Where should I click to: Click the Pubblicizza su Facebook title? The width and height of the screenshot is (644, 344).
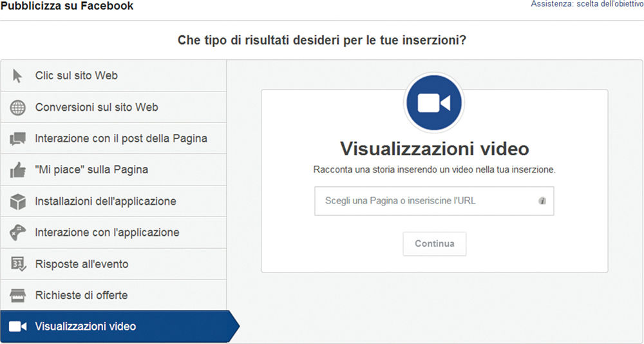click(67, 6)
